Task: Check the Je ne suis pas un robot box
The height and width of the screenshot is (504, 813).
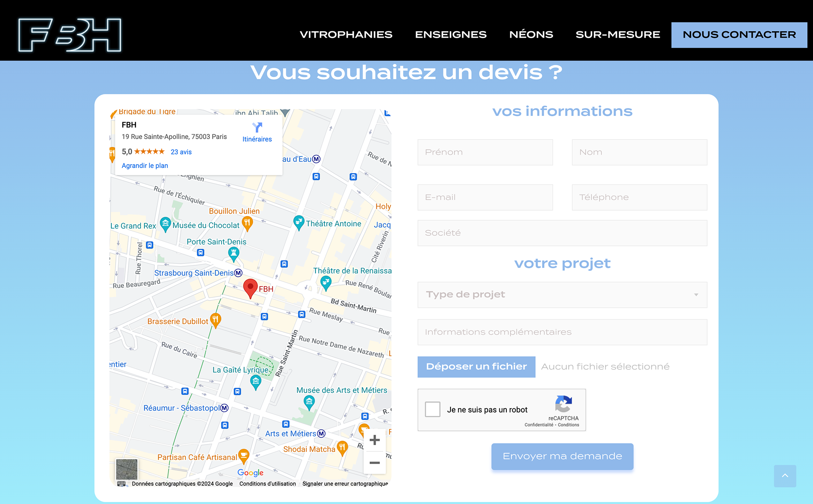Action: [433, 409]
